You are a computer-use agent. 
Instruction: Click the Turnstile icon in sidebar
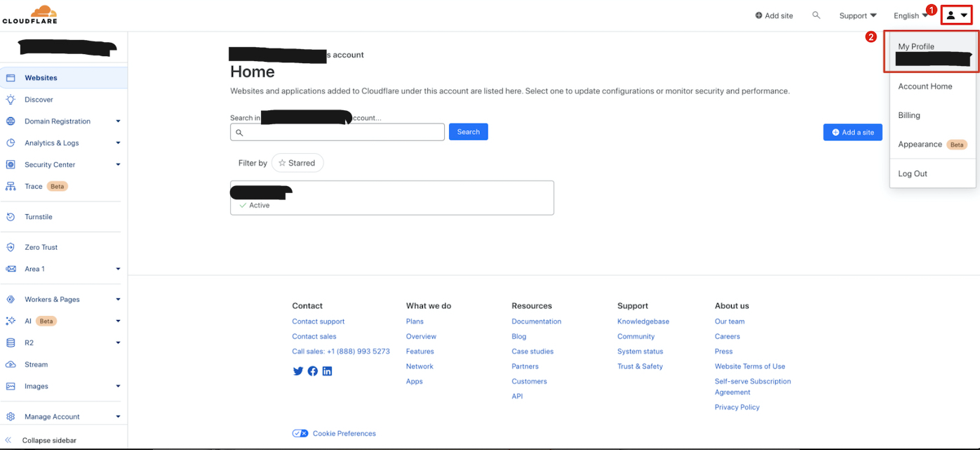pos(11,217)
